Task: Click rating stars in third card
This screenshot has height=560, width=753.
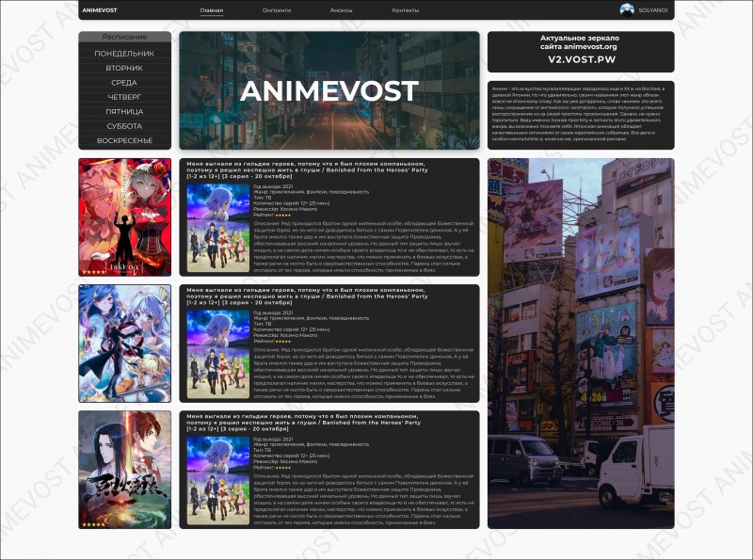Action: click(283, 468)
